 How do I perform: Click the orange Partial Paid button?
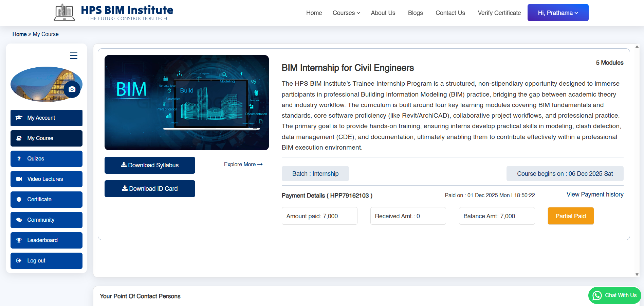coord(570,216)
